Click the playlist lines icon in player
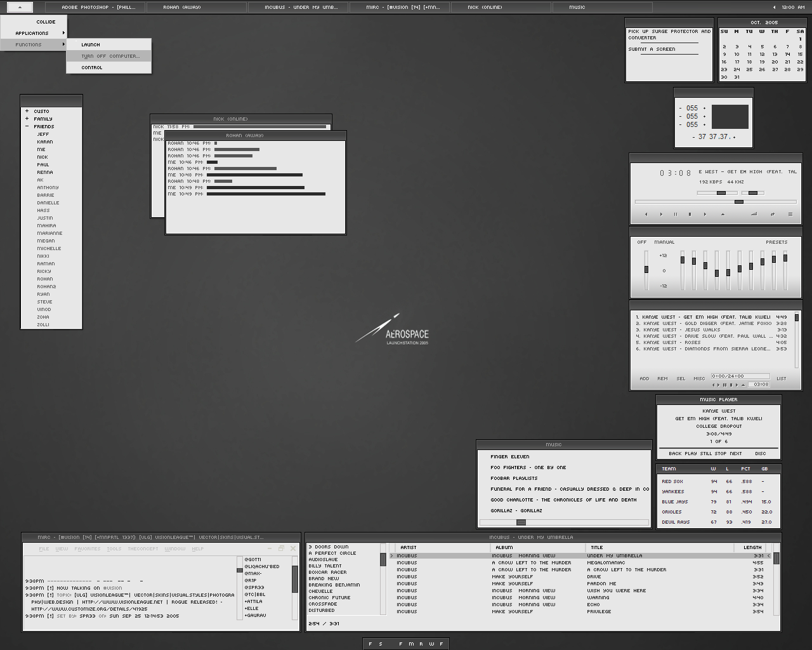 point(790,214)
